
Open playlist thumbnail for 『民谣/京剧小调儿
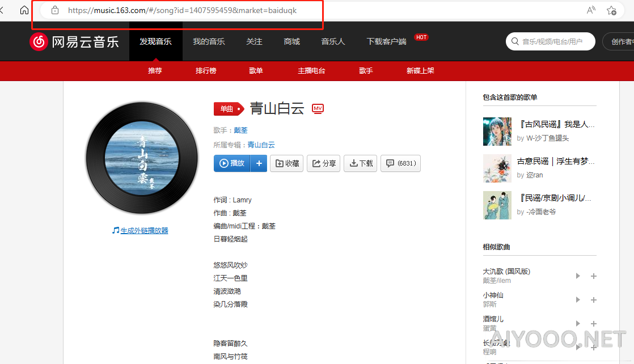tap(497, 205)
